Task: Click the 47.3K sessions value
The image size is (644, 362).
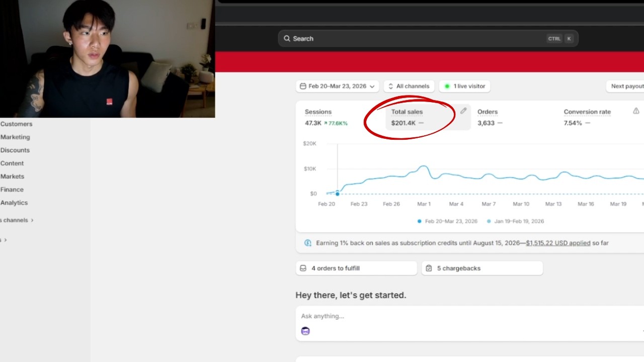Action: pyautogui.click(x=313, y=123)
